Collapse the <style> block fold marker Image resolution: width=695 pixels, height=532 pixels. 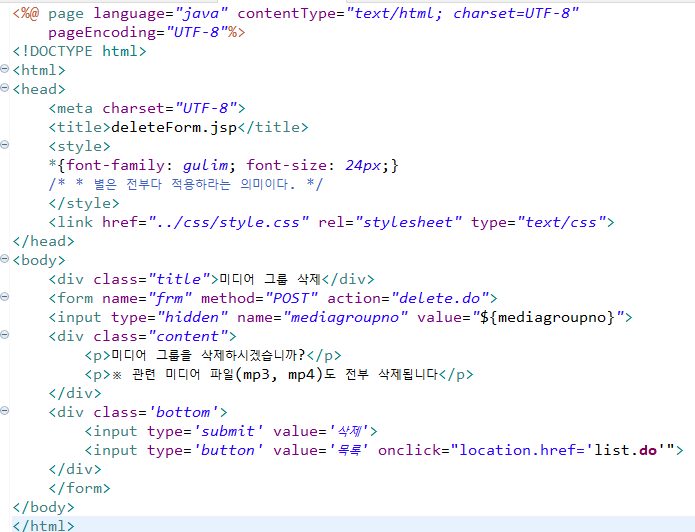[4, 145]
